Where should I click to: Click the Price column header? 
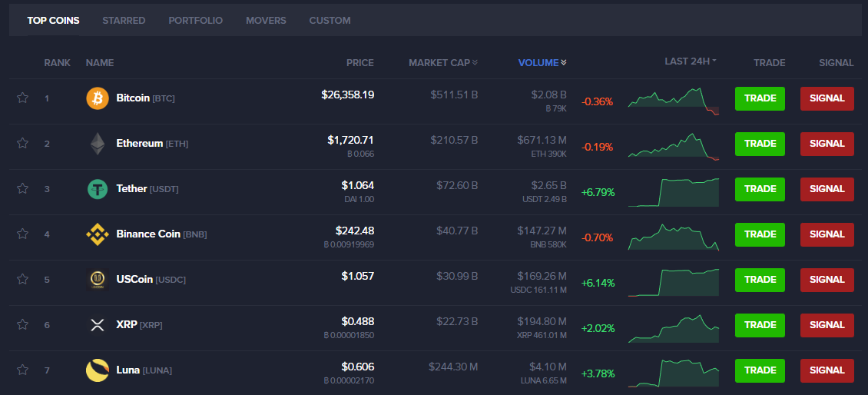(x=359, y=62)
